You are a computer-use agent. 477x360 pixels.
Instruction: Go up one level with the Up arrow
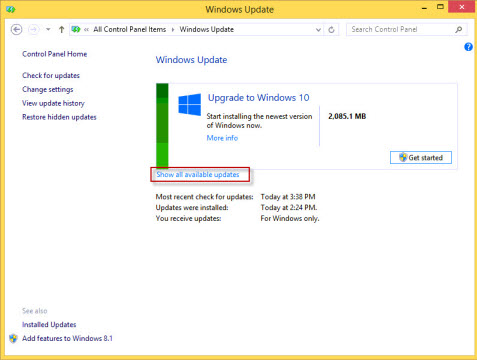tap(61, 29)
